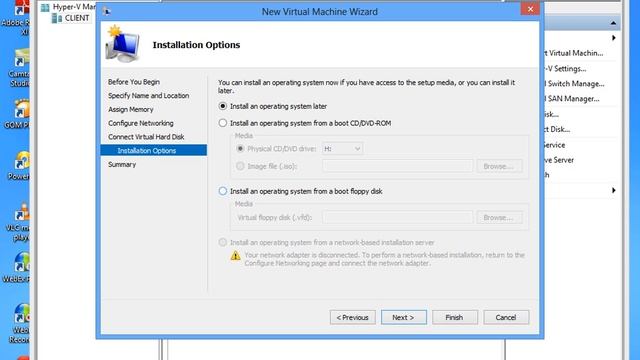
Task: Select the Installation Options step
Action: pyautogui.click(x=153, y=150)
